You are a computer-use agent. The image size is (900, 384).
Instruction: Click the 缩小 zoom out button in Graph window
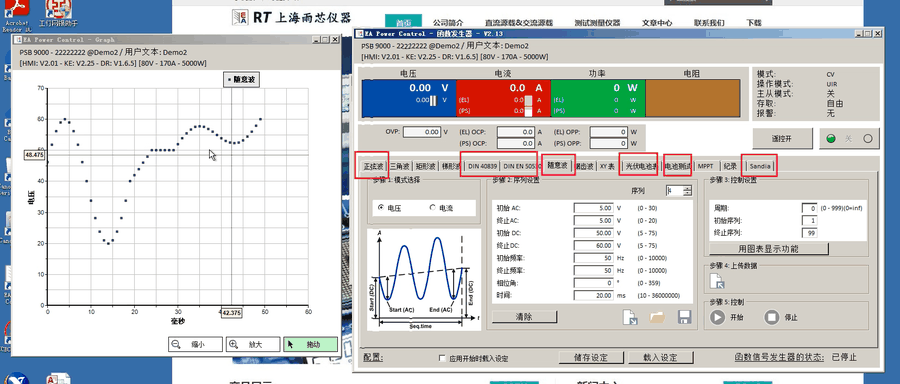pos(195,344)
